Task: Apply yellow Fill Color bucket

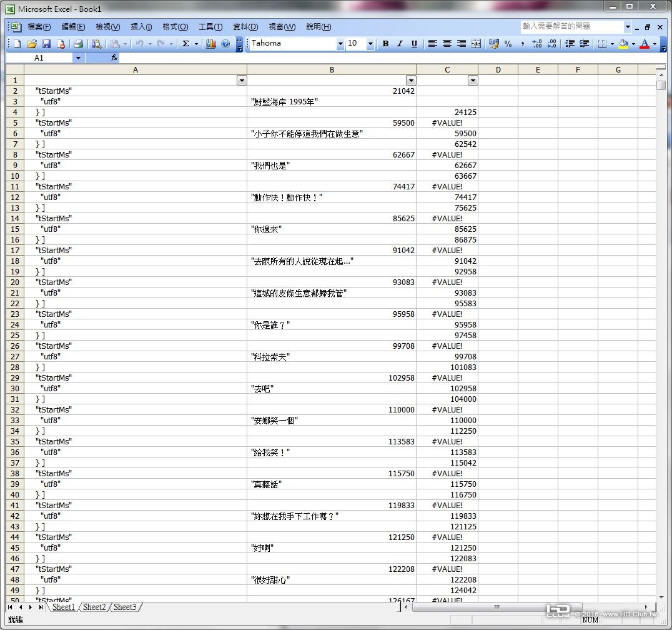Action: pyautogui.click(x=623, y=44)
